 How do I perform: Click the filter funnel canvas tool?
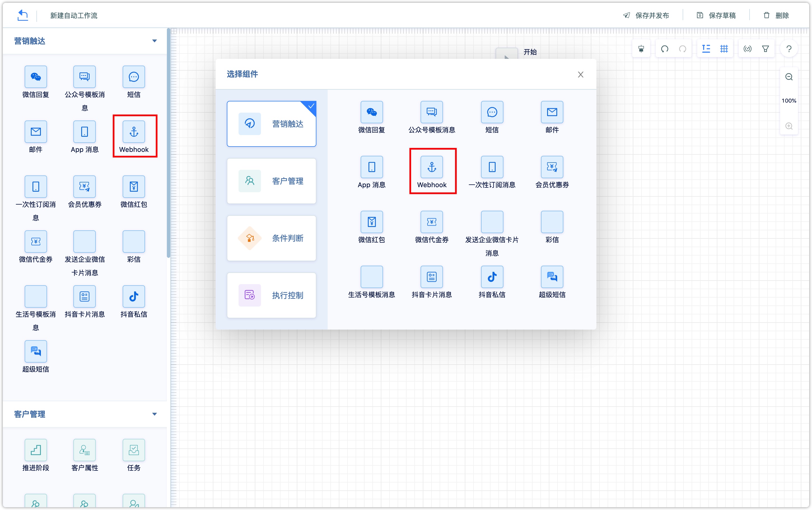coord(765,49)
